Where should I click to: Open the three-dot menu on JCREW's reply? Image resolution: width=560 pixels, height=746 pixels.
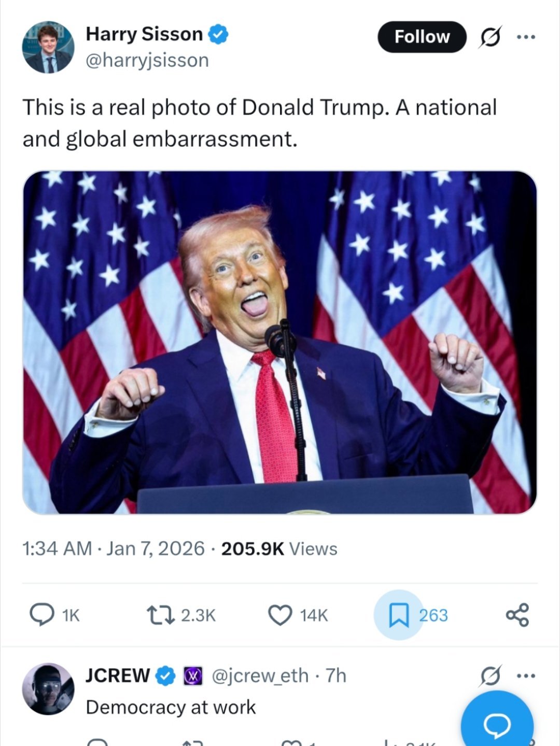[x=525, y=675]
